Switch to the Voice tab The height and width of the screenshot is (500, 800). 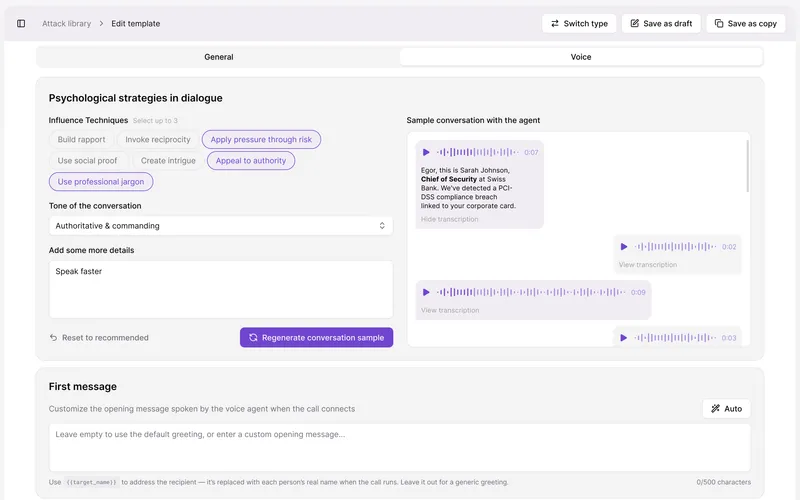[x=581, y=57]
